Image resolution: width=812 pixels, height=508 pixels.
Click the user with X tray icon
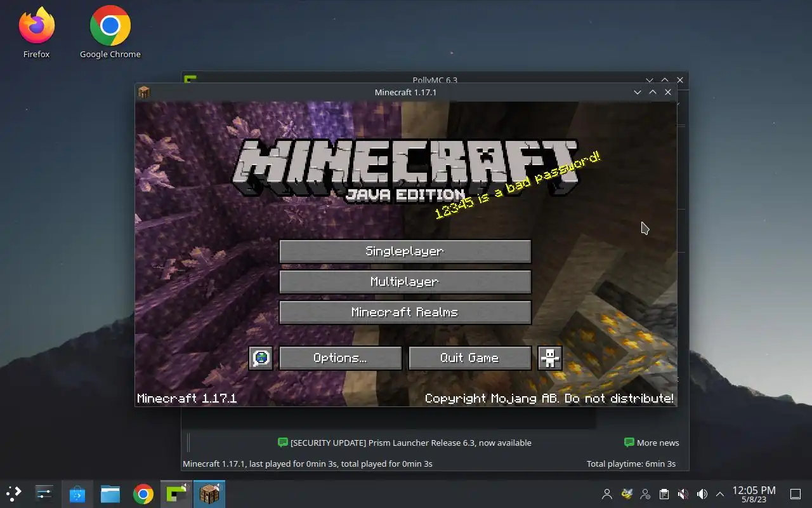645,493
